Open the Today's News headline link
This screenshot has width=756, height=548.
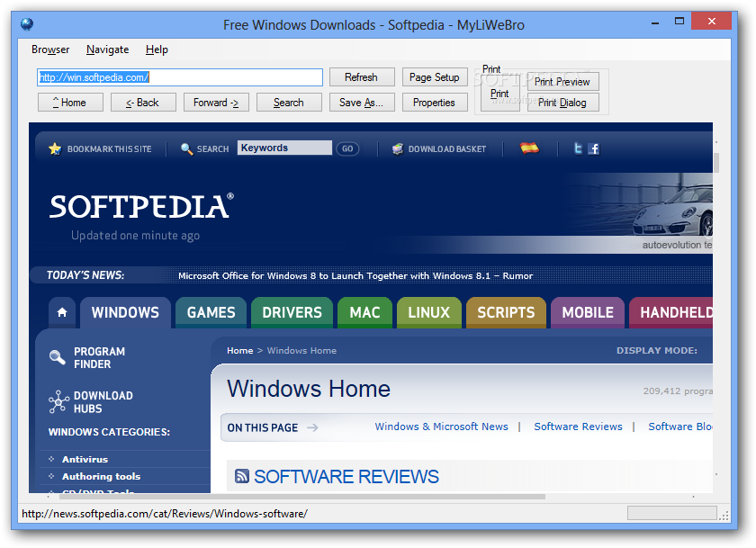[355, 275]
